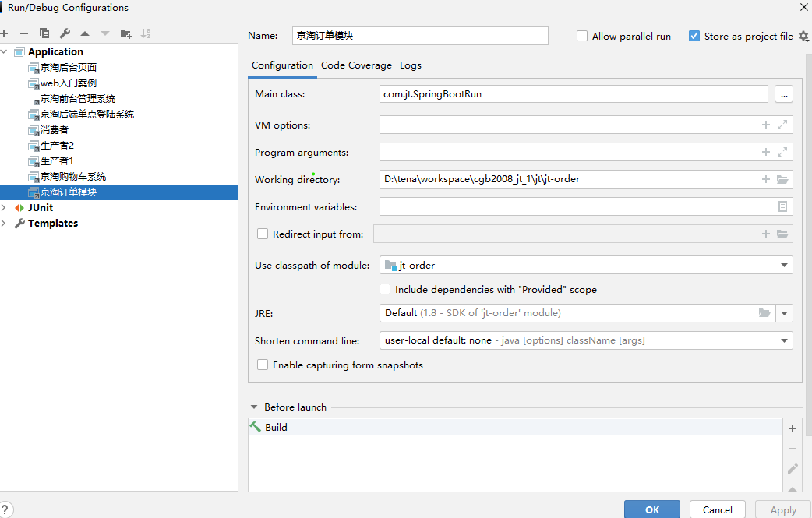Toggle Allow parallel run checkbox
The image size is (812, 518).
pos(582,37)
